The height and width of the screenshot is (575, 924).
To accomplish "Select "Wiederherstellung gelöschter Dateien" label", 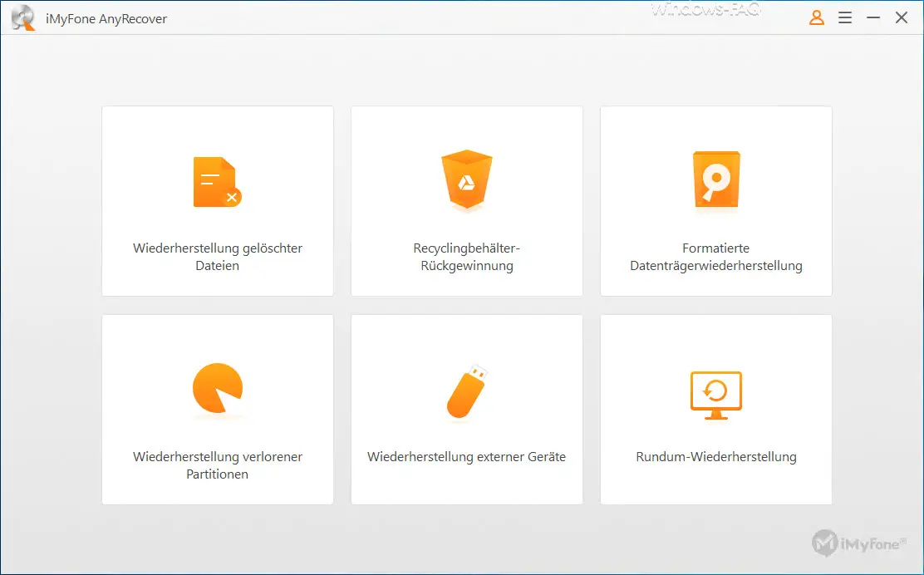I will point(218,257).
